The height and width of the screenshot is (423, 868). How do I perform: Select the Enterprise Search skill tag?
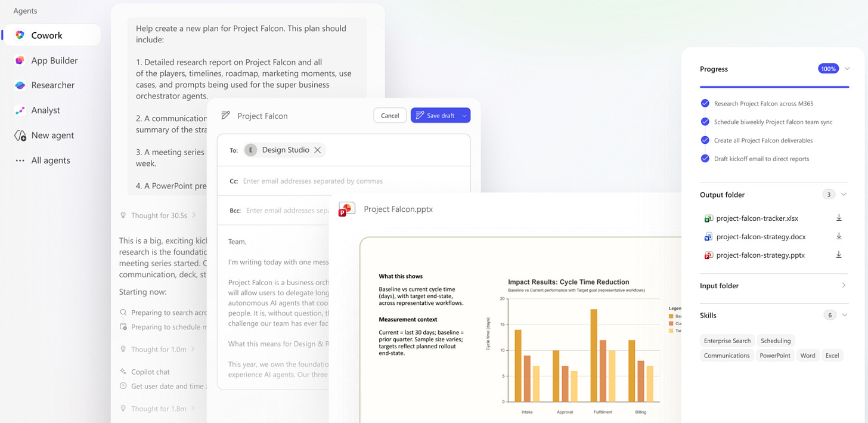coord(727,341)
